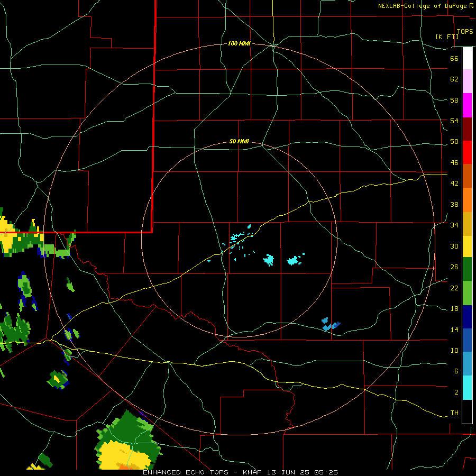This screenshot has height=476, width=476.
Task: Click legend value 14
Action: point(454,329)
